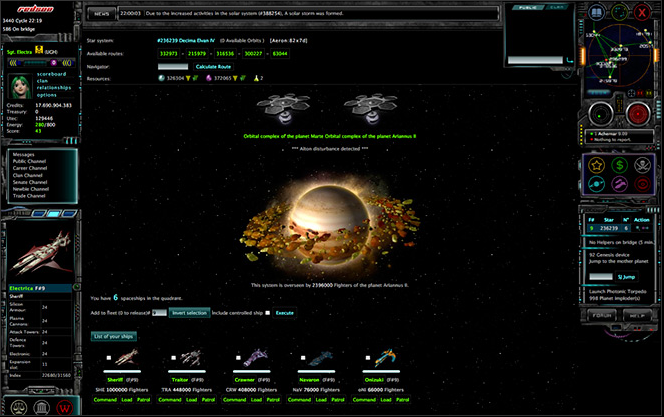Check the Crawner ship checkbox
The image size is (664, 417).
(x=238, y=358)
